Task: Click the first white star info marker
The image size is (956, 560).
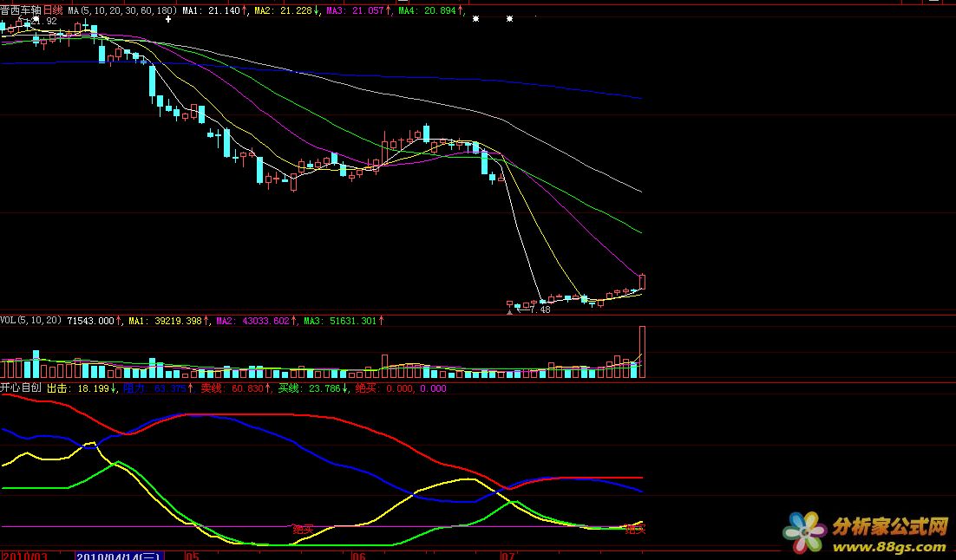Action: click(x=475, y=19)
